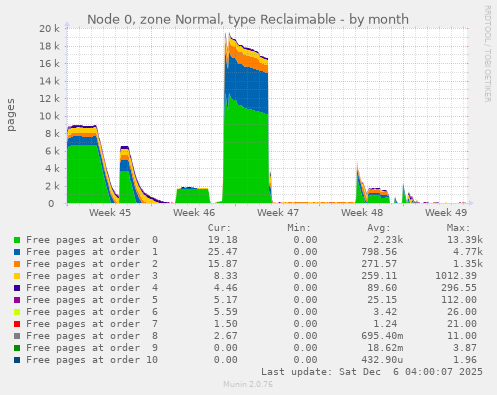Screen dimensions: 497x395
Task: Click the '20 k' y-axis tick label
Action: tap(49, 29)
